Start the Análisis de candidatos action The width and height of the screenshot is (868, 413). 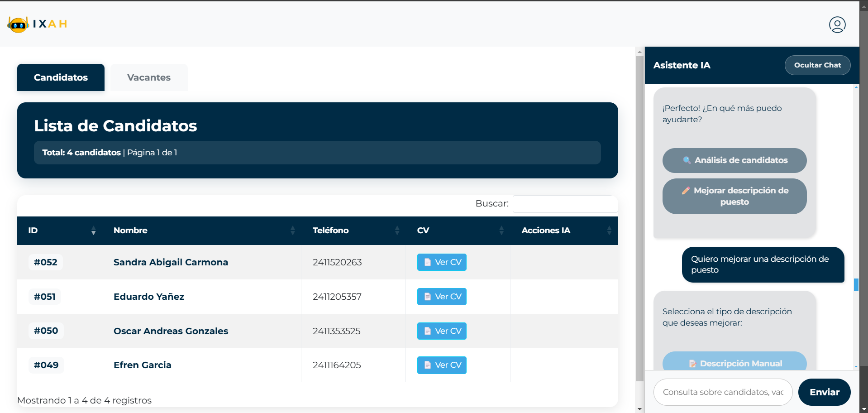[734, 160]
